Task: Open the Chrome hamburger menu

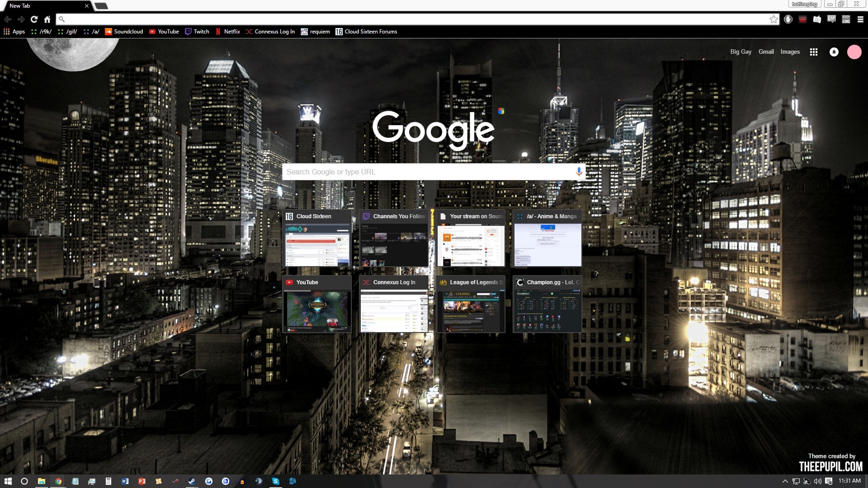Action: tap(860, 19)
